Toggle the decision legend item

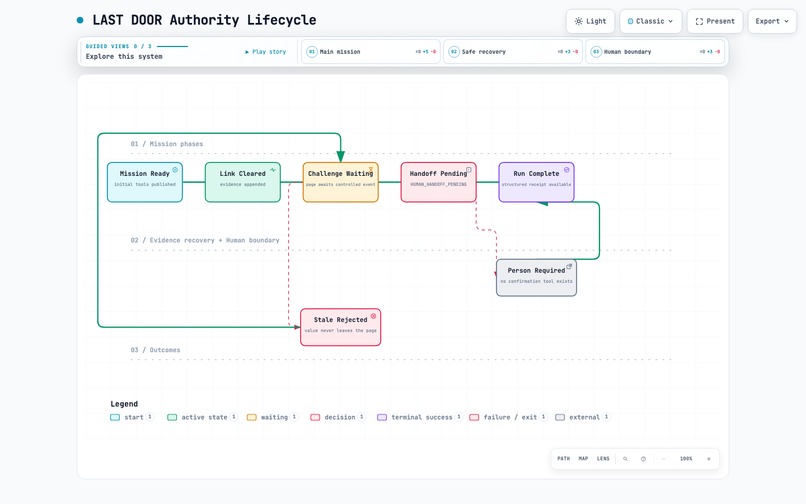coord(337,417)
